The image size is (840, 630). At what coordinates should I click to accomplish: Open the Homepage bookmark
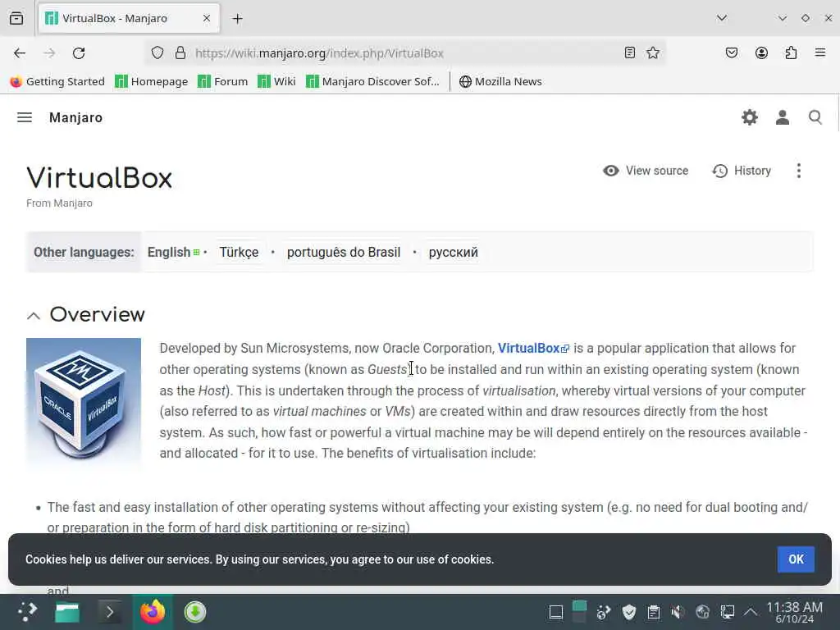[x=152, y=81]
